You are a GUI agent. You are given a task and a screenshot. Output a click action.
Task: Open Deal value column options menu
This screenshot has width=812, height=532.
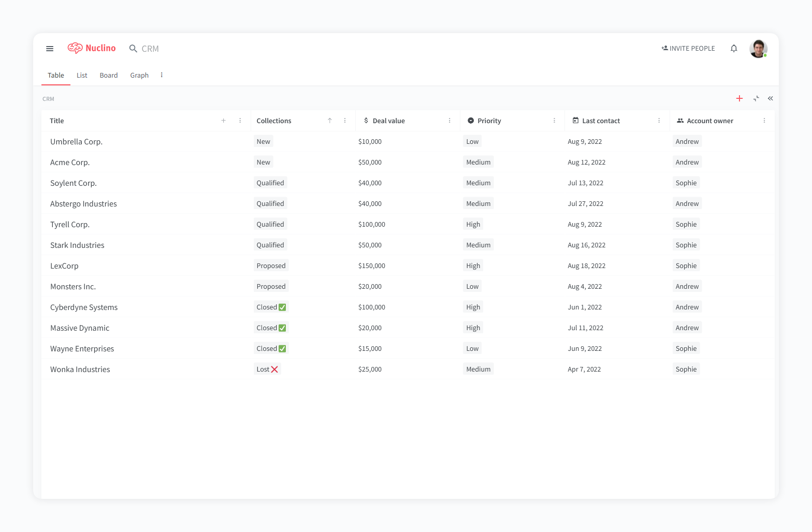(x=450, y=121)
